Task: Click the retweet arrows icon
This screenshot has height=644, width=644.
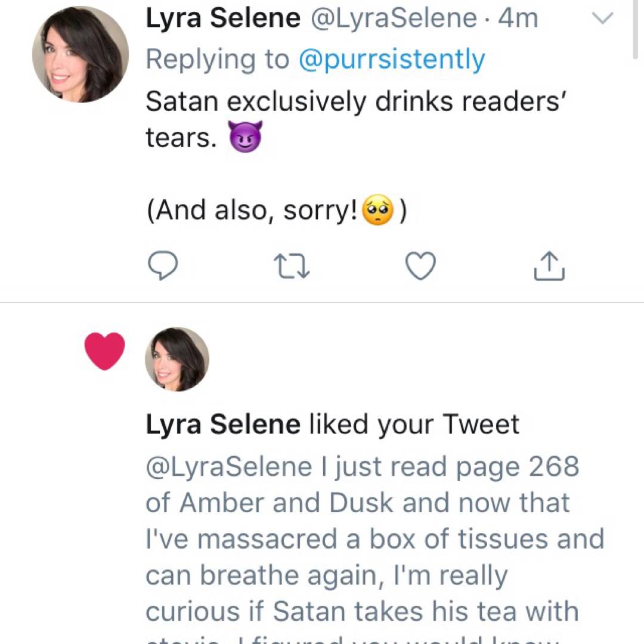Action: click(x=292, y=267)
